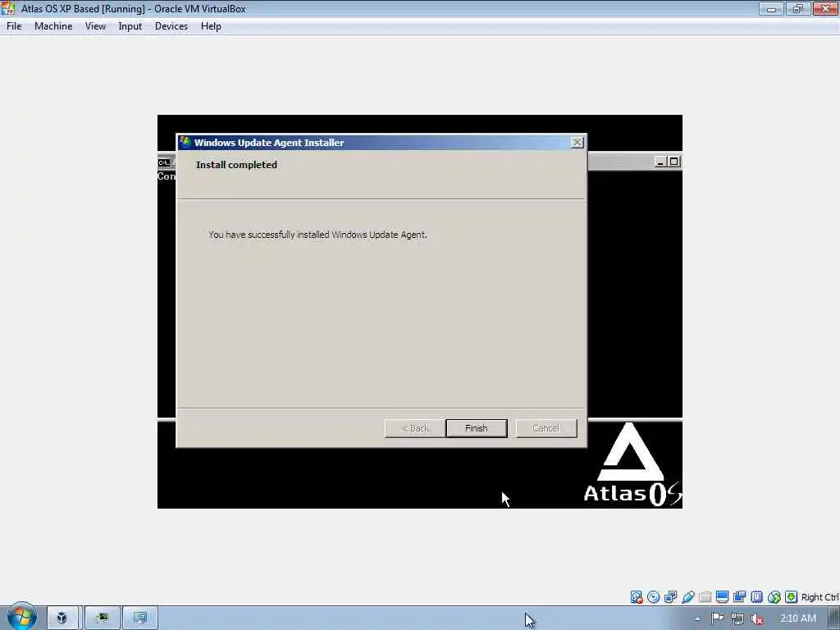Restore down the VirtualBox window

[x=798, y=8]
